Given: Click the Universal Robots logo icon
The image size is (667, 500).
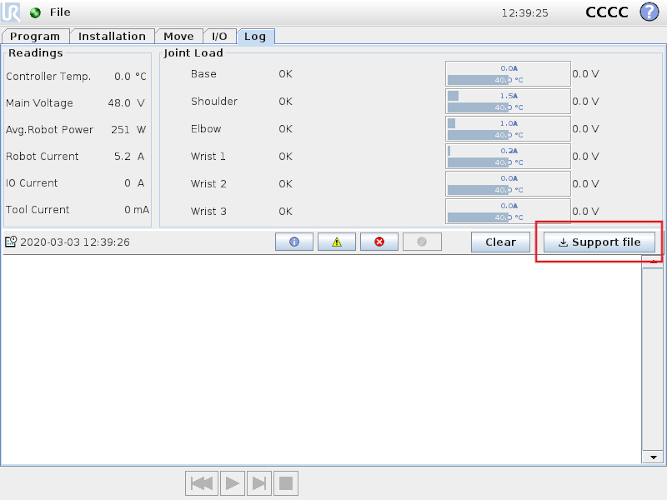Looking at the screenshot, I should pos(14,12).
